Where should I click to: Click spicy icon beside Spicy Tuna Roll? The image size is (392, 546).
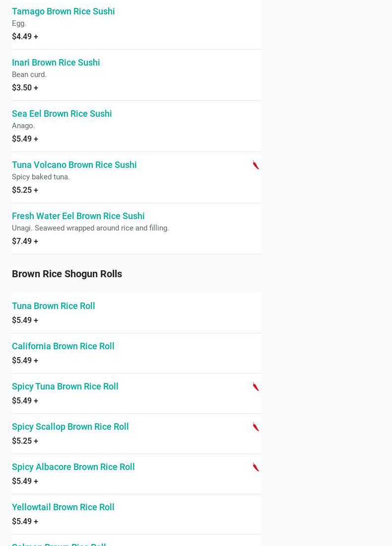[x=256, y=387]
